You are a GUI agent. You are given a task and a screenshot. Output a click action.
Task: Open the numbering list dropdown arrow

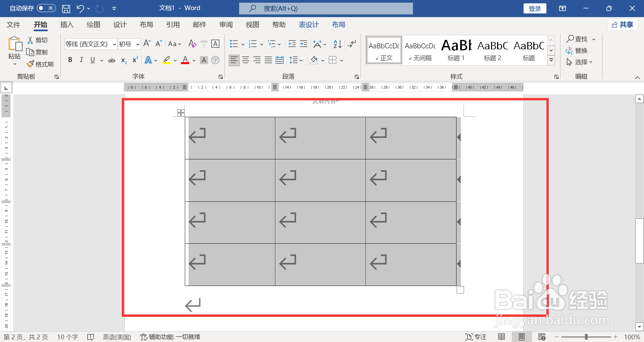[262, 44]
